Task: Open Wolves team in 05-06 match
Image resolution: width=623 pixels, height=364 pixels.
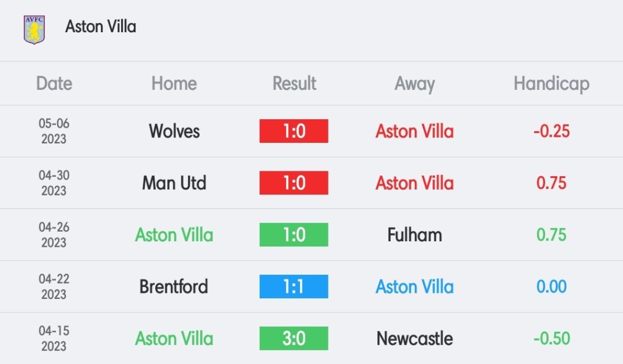Action: point(174,131)
